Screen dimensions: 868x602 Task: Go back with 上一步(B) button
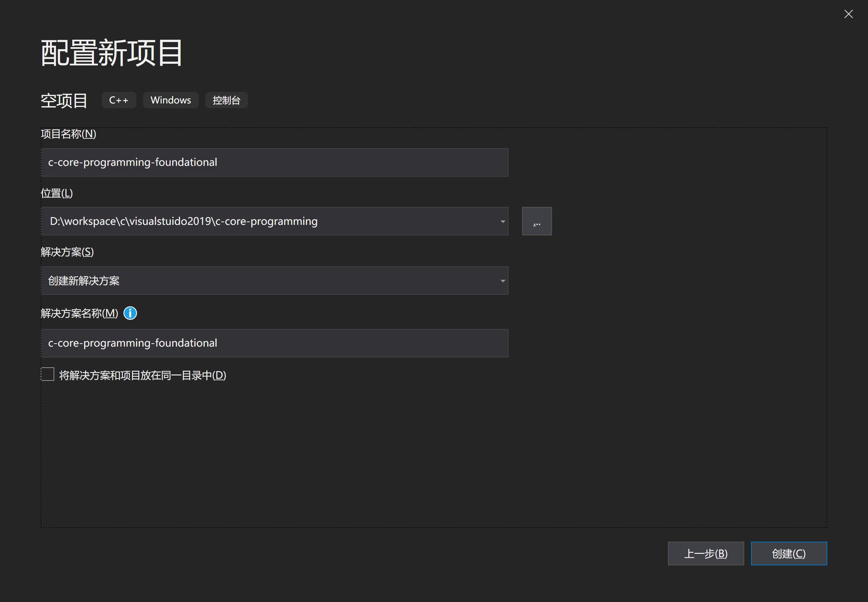tap(706, 554)
